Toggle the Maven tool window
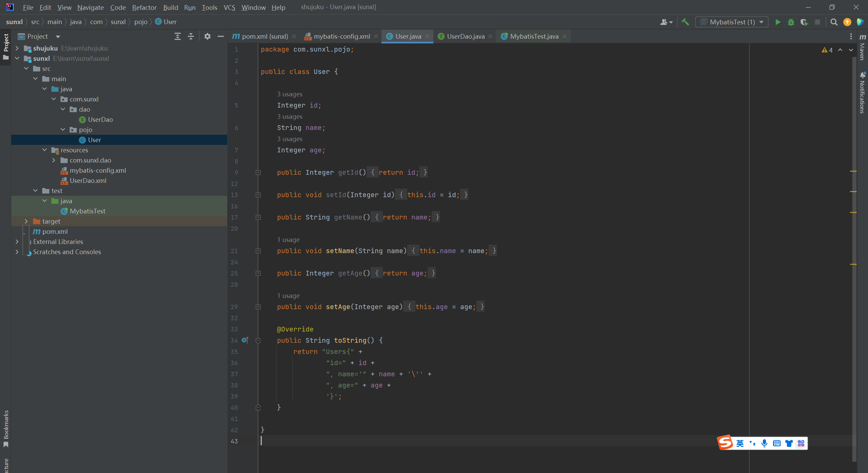Viewport: 868px width, 473px height. click(863, 48)
